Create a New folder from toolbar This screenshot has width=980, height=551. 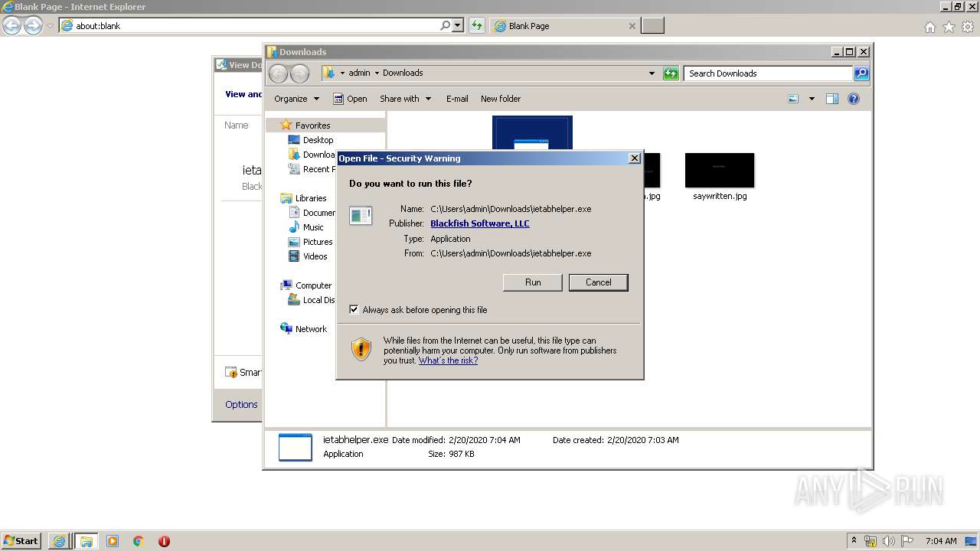(x=501, y=99)
